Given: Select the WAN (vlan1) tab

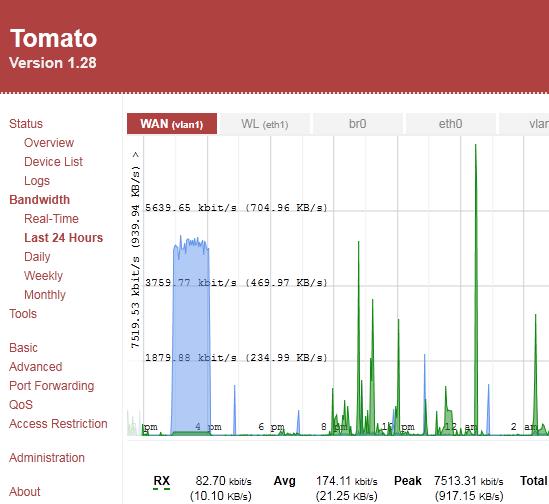Looking at the screenshot, I should point(172,124).
